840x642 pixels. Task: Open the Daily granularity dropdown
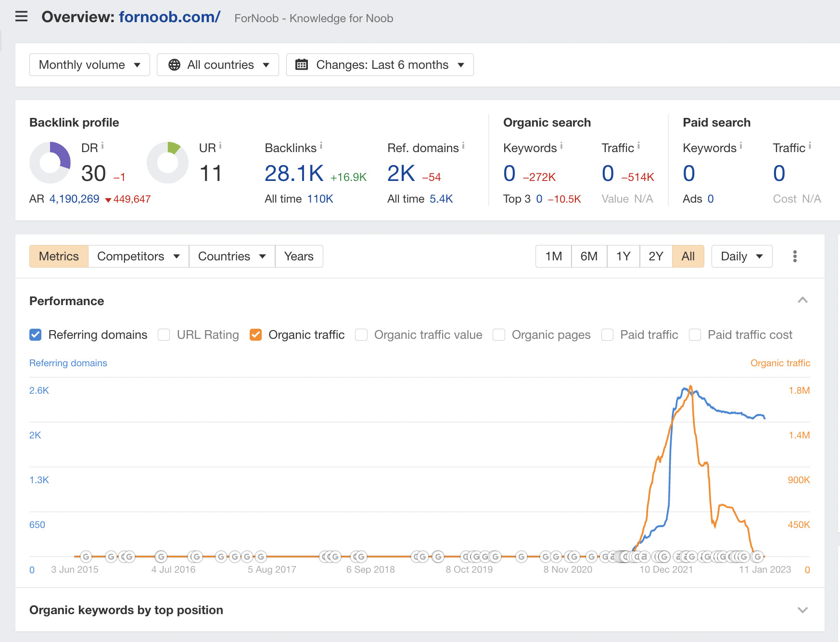pyautogui.click(x=741, y=256)
